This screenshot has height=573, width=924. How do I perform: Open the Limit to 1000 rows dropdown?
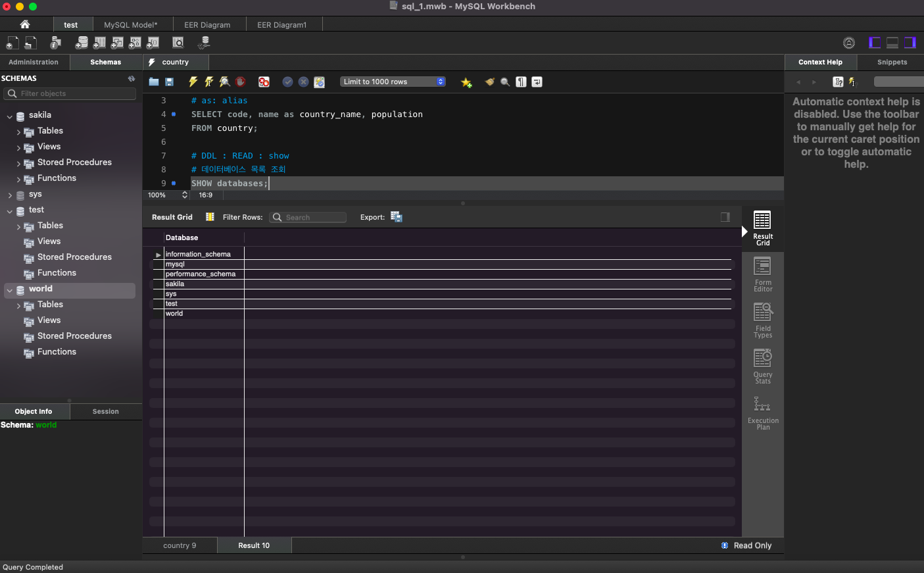(393, 82)
